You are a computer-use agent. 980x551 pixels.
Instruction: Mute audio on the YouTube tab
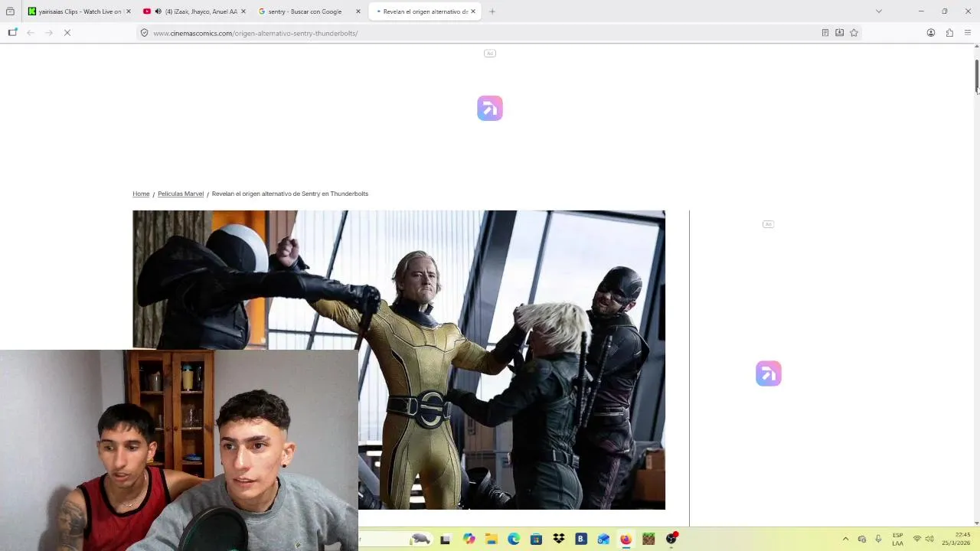pyautogui.click(x=158, y=11)
